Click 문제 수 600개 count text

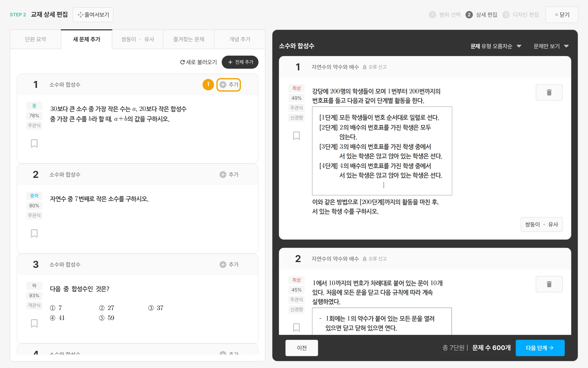(491, 348)
